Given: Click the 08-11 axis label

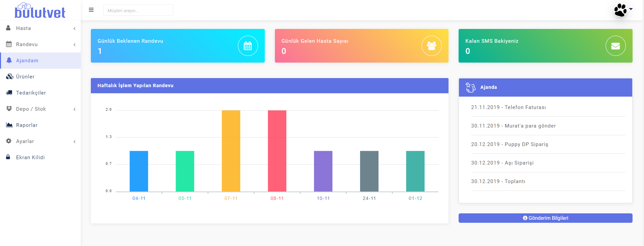Looking at the screenshot, I should [x=277, y=199].
